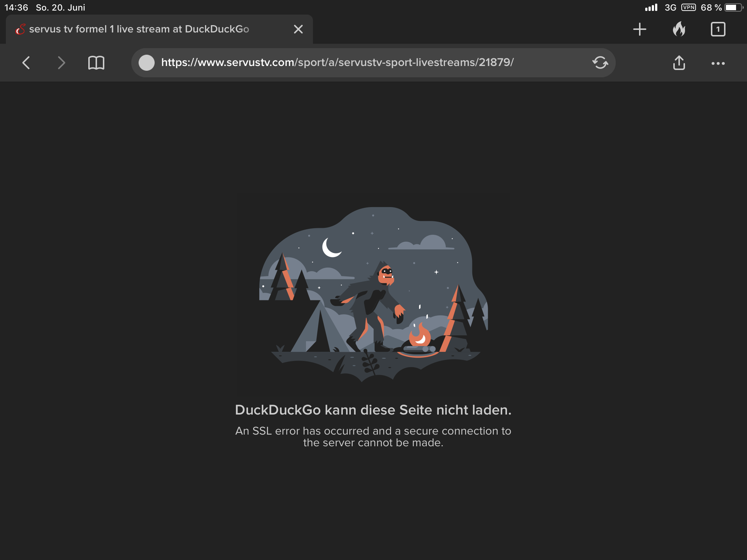Image resolution: width=747 pixels, height=560 pixels.
Task: Tap the 'So. 20. Juni' date
Action: [61, 7]
